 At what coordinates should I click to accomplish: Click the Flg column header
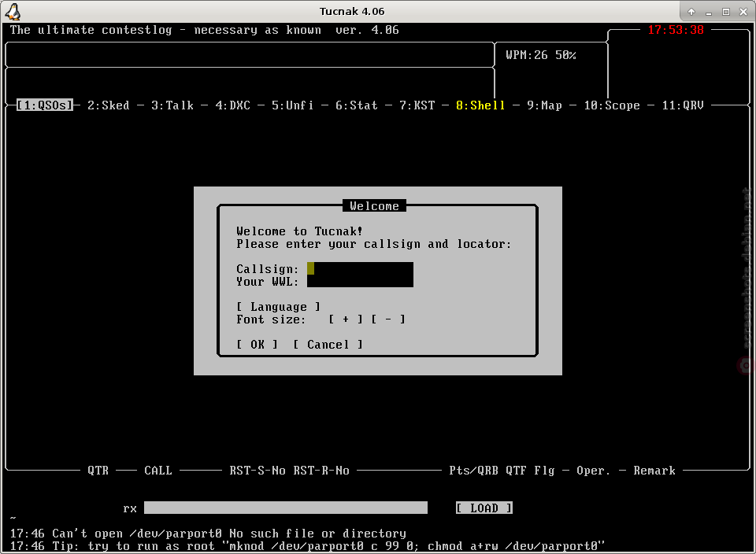544,470
